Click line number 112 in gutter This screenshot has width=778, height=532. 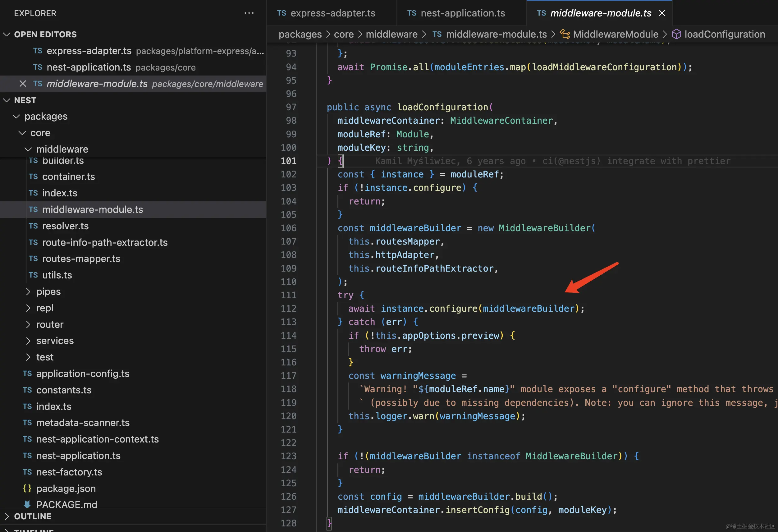[289, 308]
